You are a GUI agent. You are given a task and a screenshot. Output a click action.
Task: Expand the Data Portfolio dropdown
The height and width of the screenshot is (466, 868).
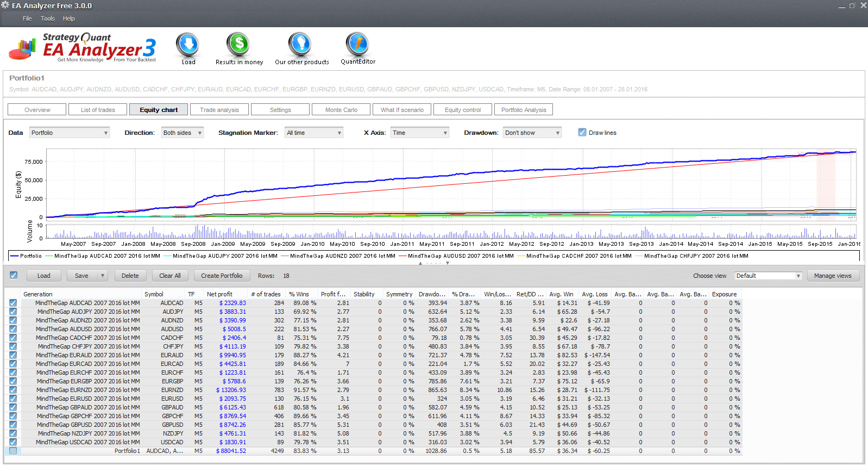point(70,133)
